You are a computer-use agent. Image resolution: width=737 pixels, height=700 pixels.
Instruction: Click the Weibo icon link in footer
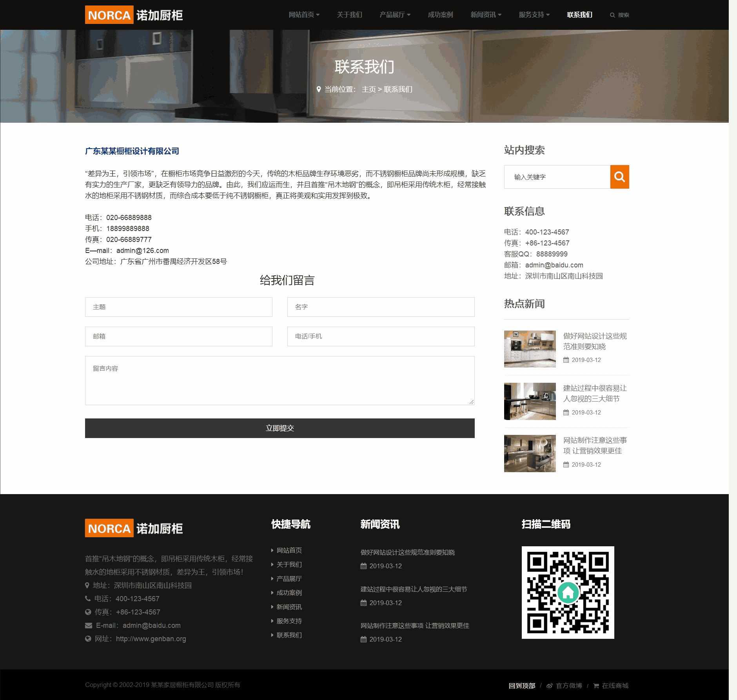550,685
